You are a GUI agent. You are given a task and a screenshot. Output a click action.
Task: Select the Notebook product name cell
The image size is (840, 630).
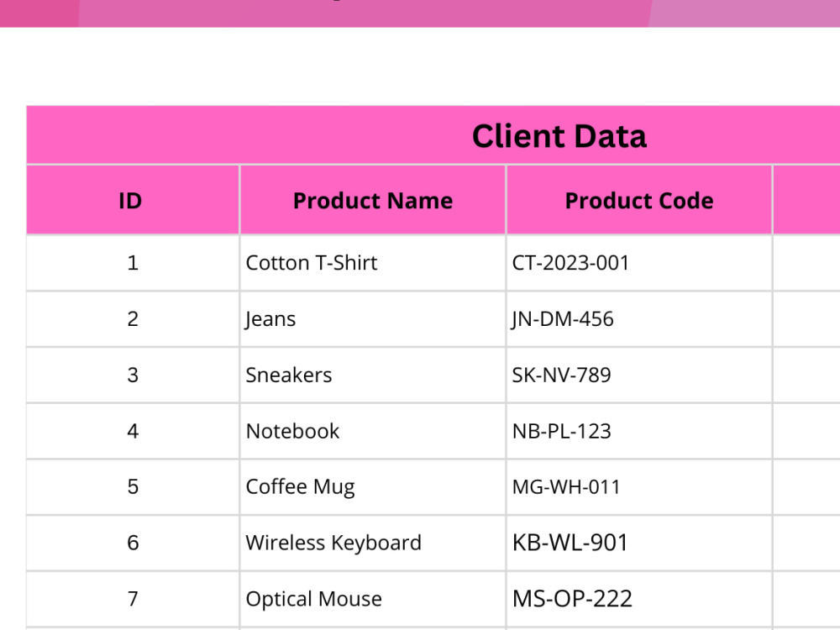(x=373, y=431)
